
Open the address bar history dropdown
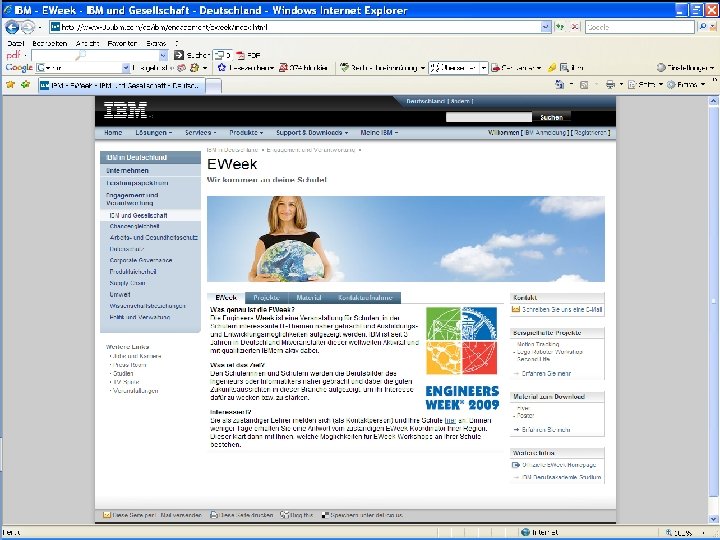coord(546,27)
